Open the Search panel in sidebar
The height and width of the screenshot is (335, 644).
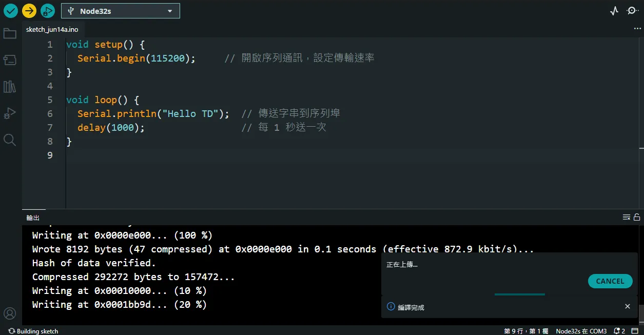(10, 140)
